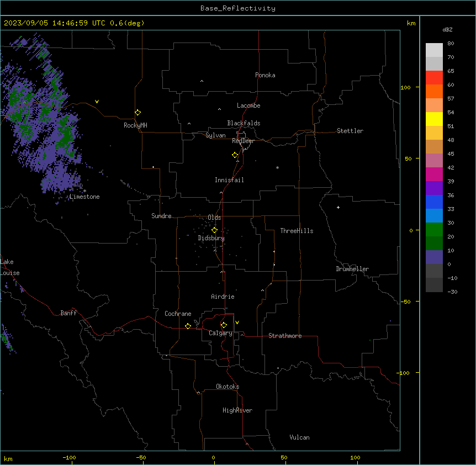Click the Limestone label
This screenshot has height=465, width=476.
[84, 197]
